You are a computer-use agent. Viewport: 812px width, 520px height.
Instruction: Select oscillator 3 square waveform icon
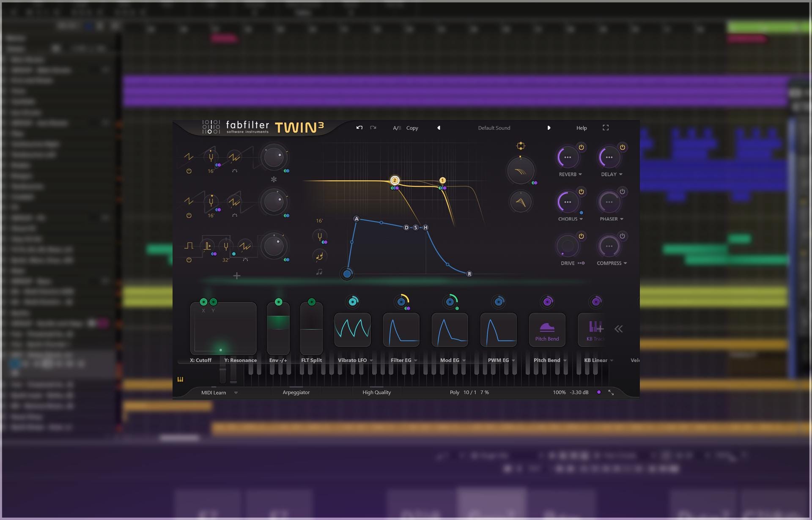pos(189,246)
